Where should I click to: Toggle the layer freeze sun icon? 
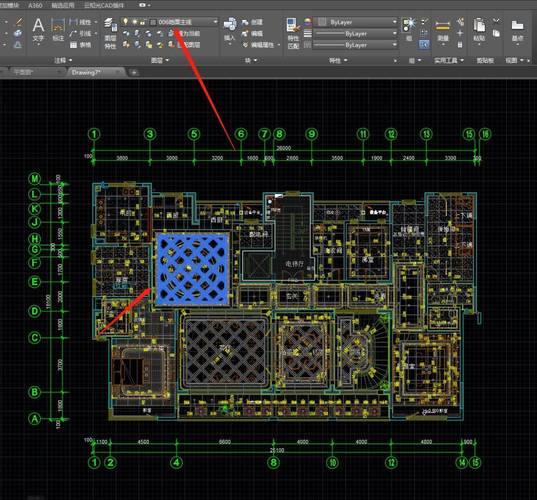pyautogui.click(x=135, y=22)
